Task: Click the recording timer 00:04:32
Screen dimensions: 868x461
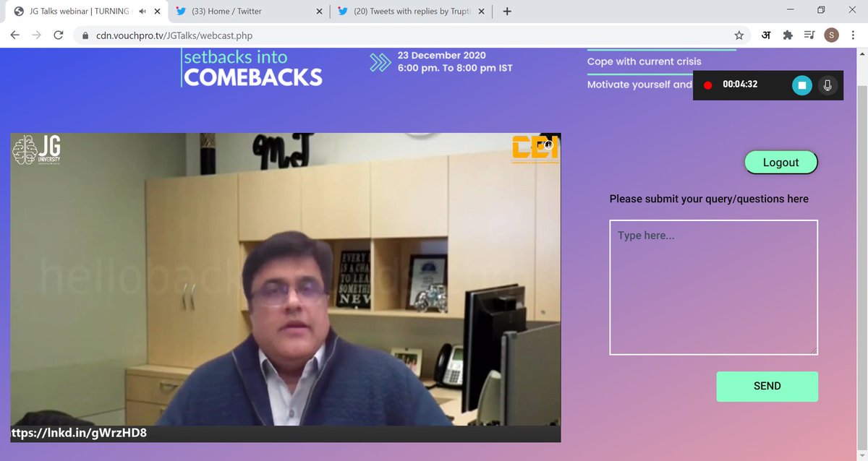Action: (741, 85)
